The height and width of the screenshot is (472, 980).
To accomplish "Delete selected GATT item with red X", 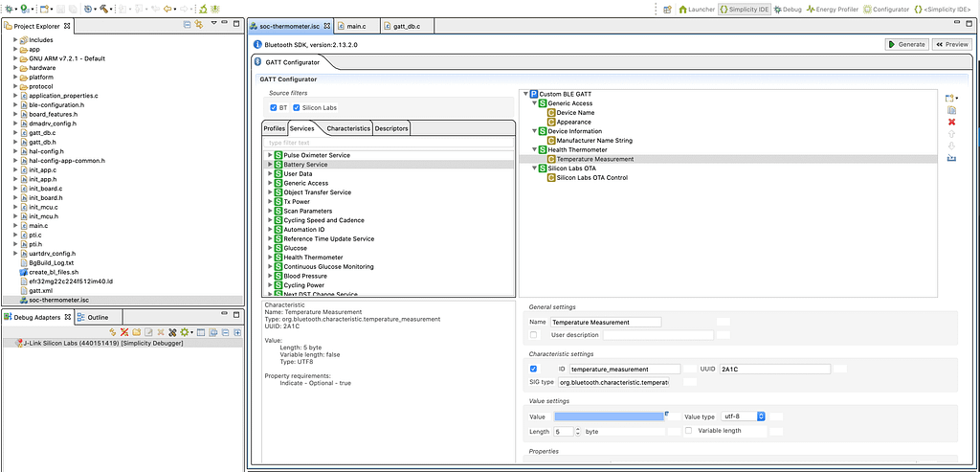I will point(952,122).
